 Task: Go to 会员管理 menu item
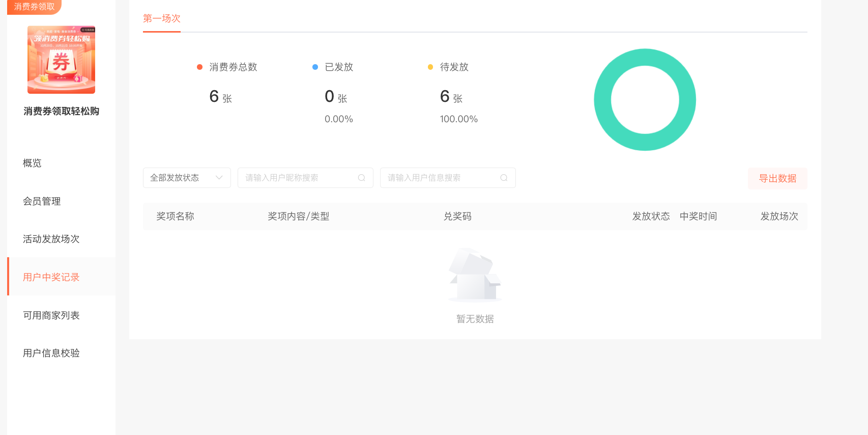[x=42, y=201]
